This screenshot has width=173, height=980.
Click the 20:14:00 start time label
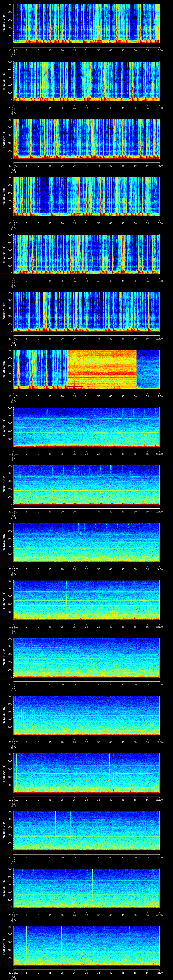pos(14,50)
